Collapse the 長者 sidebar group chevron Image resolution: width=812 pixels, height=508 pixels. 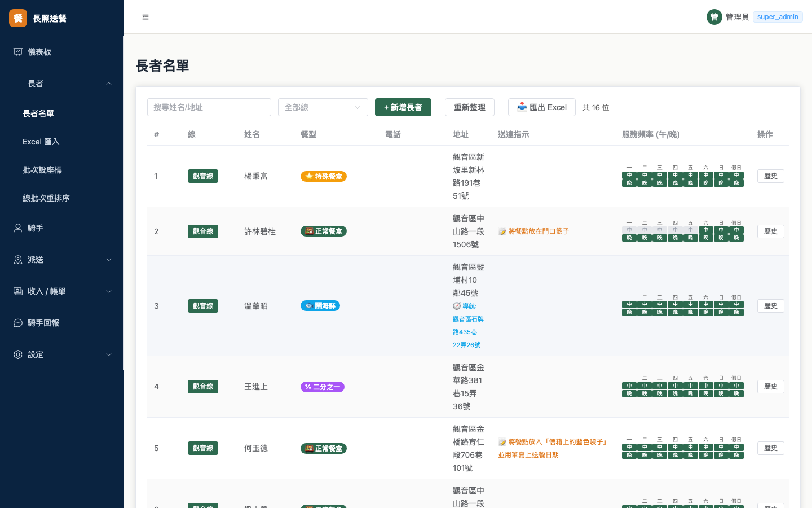pos(109,84)
